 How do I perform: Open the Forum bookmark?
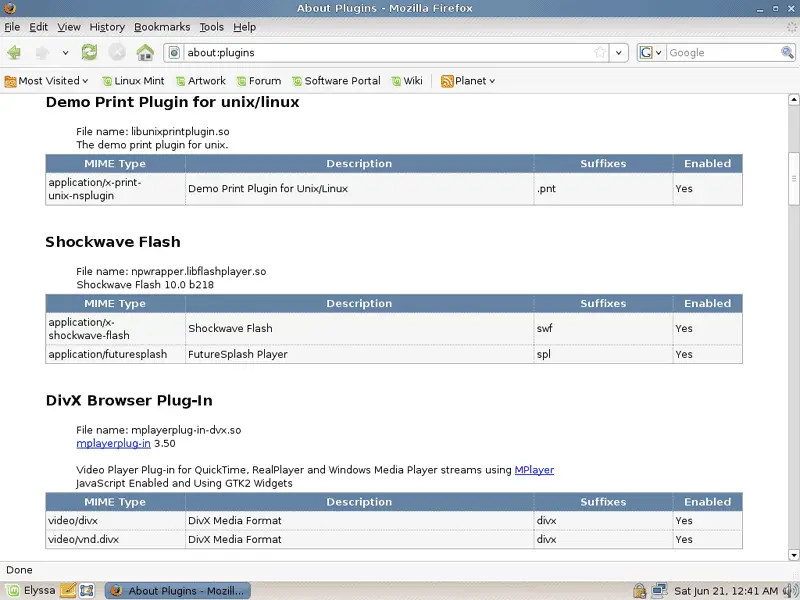pyautogui.click(x=259, y=81)
